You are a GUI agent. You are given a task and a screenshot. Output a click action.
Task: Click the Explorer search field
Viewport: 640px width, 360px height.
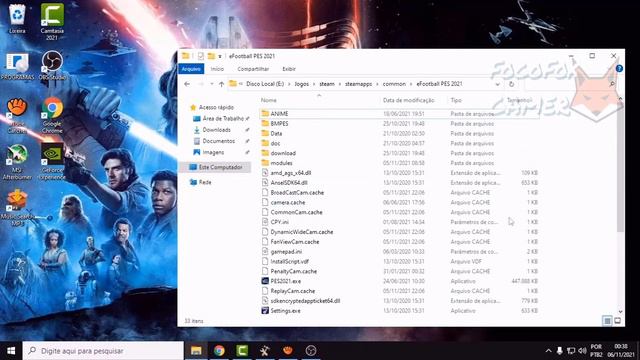tap(571, 84)
